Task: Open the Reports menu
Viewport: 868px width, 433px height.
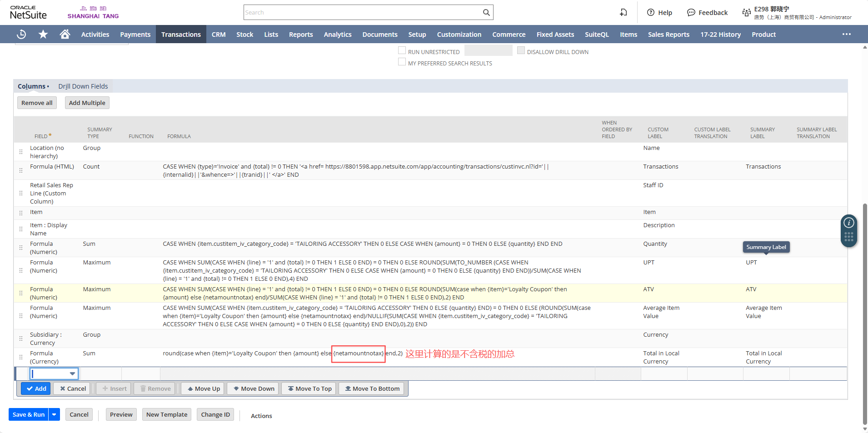Action: [x=301, y=35]
